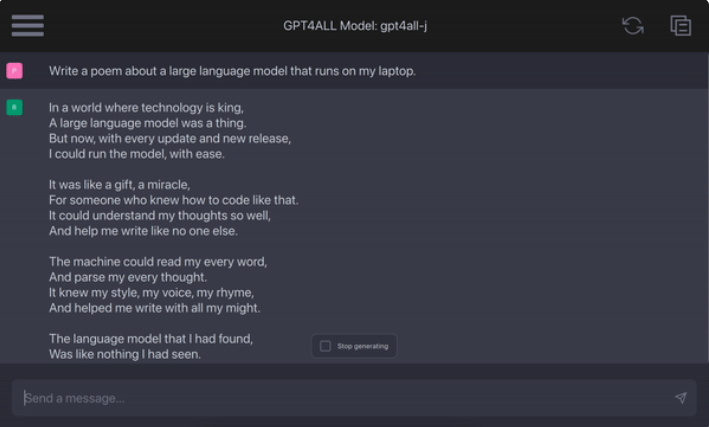This screenshot has height=427, width=709.
Task: Click the GPT4ALL Model title text
Action: (x=354, y=26)
